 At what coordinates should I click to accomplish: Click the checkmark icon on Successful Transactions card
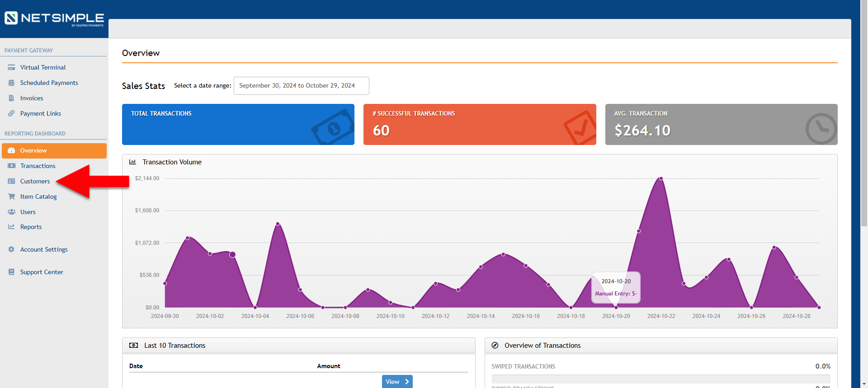[580, 128]
